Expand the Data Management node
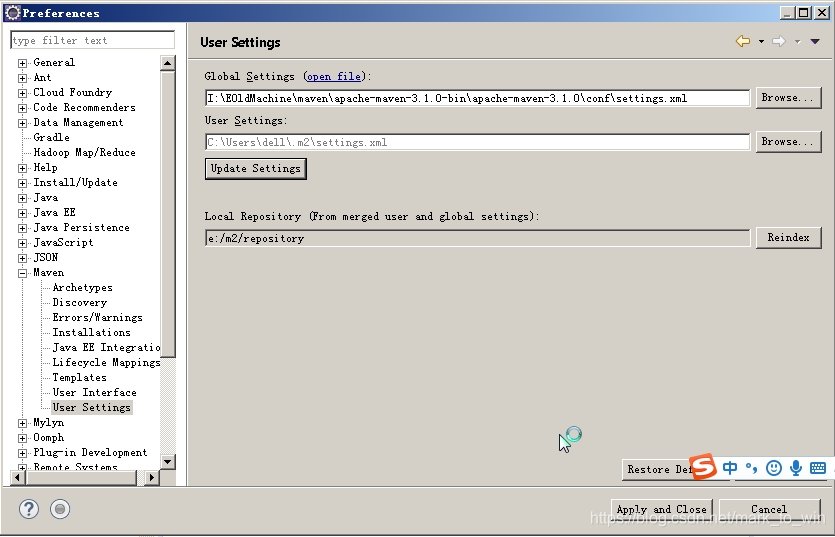Viewport: 835px width, 537px height. 22,123
